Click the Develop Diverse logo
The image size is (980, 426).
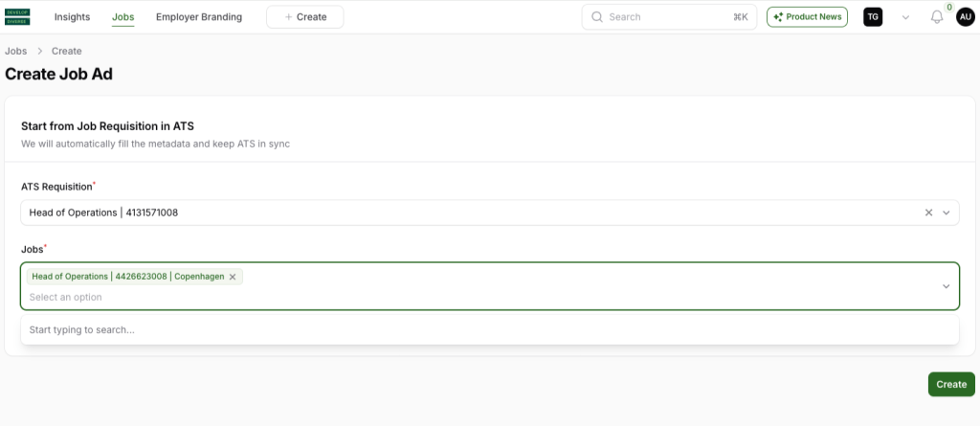18,17
